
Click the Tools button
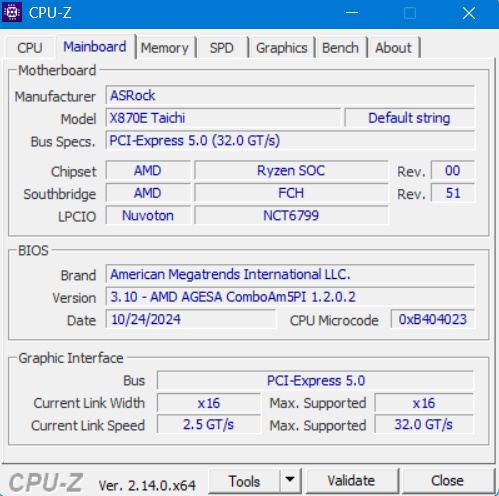click(244, 481)
